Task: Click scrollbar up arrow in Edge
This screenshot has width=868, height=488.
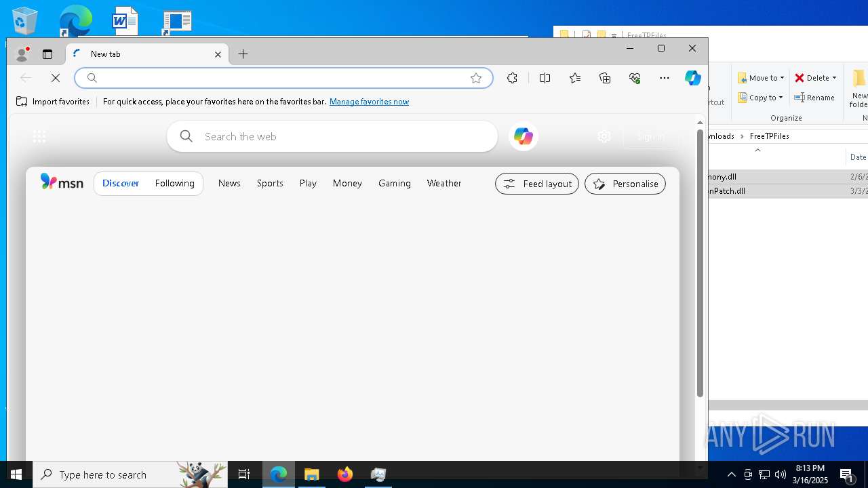Action: click(701, 123)
